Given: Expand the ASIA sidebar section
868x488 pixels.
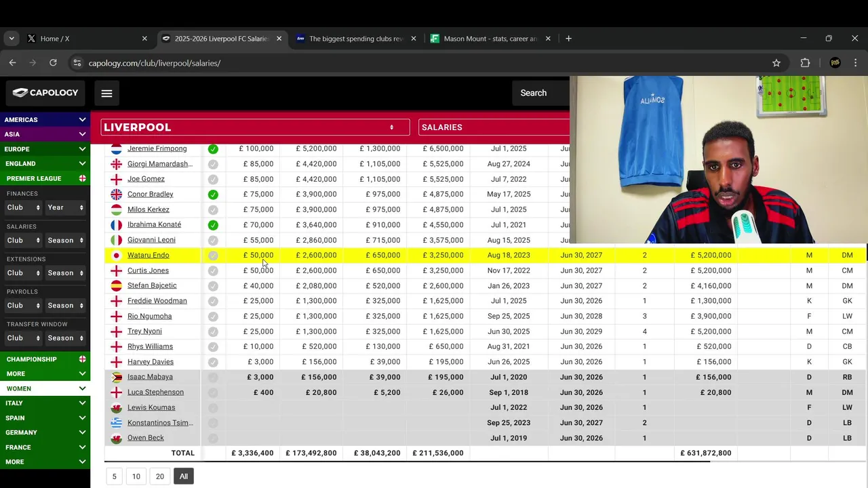Looking at the screenshot, I should coord(45,134).
